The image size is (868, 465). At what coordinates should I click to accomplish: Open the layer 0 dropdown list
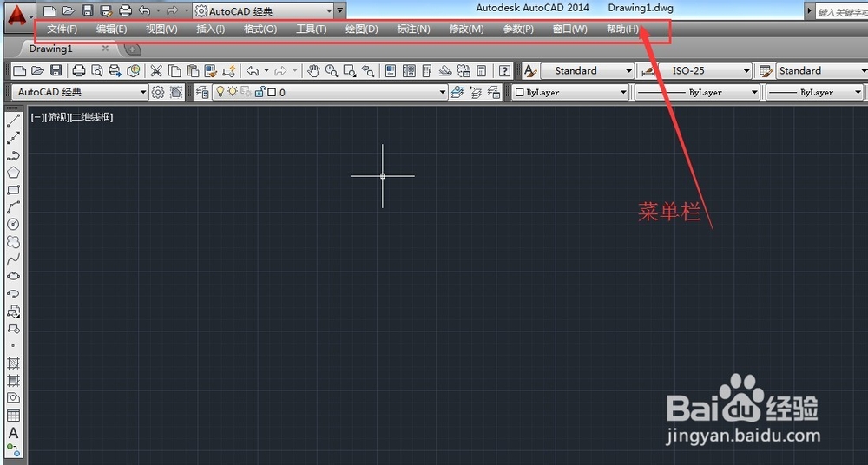tap(443, 93)
